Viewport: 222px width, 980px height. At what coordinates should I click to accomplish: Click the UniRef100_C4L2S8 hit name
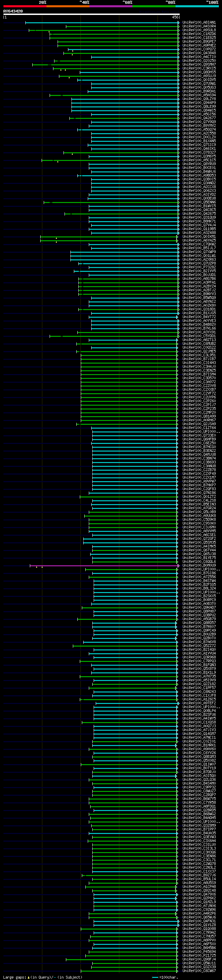[199, 500]
